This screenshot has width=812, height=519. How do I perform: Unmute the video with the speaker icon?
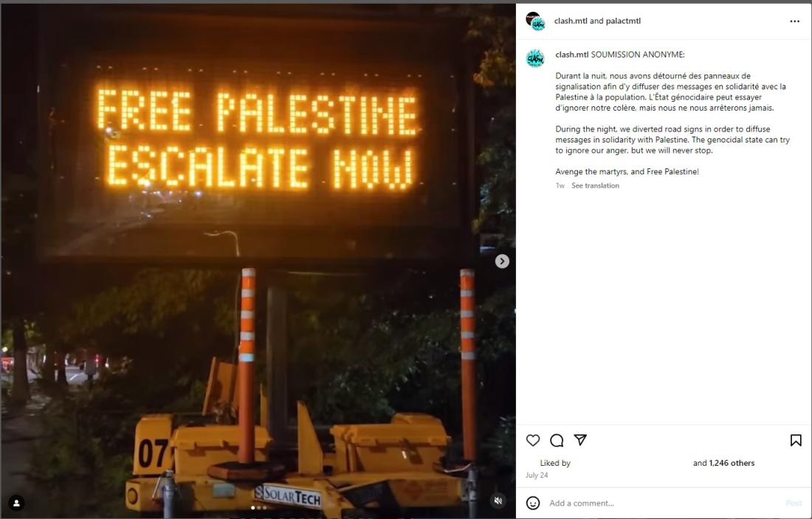[x=498, y=501]
